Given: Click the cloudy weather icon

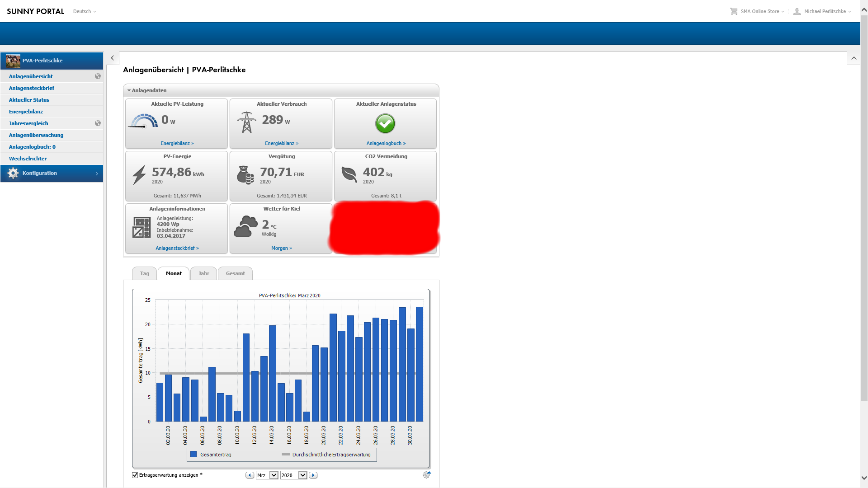Looking at the screenshot, I should click(x=245, y=226).
